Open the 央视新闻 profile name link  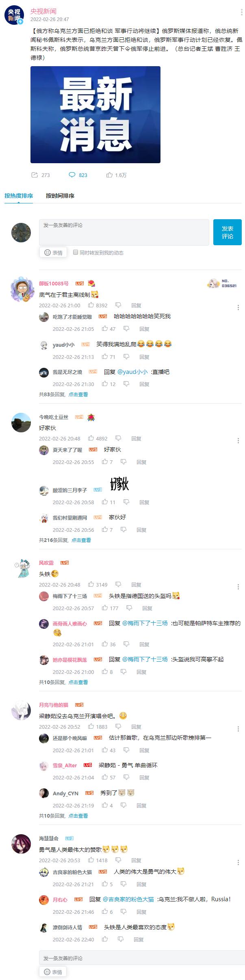click(43, 11)
